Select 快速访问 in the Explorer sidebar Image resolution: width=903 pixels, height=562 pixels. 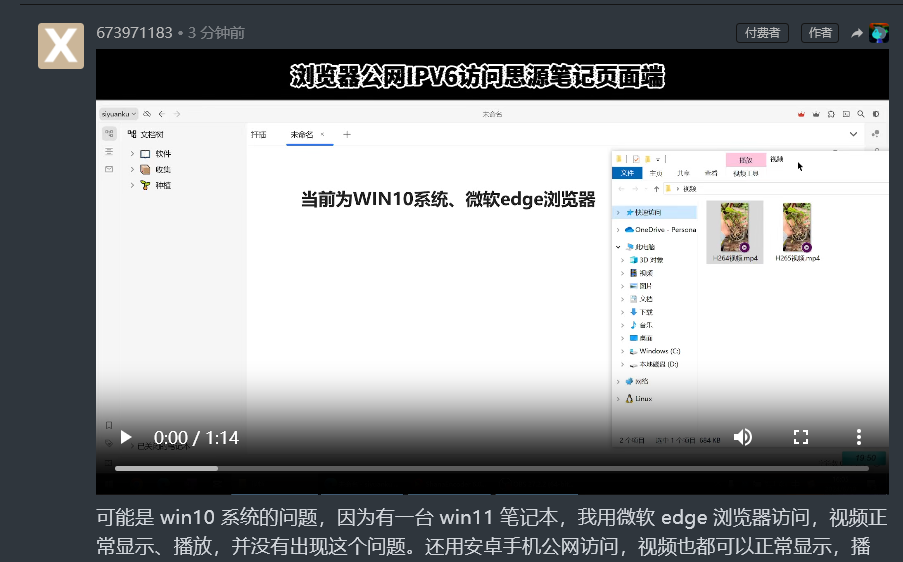[647, 212]
